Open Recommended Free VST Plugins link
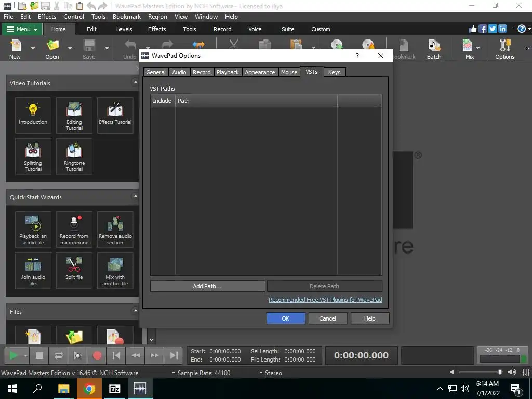Viewport: 532px width, 399px height. pos(325,300)
